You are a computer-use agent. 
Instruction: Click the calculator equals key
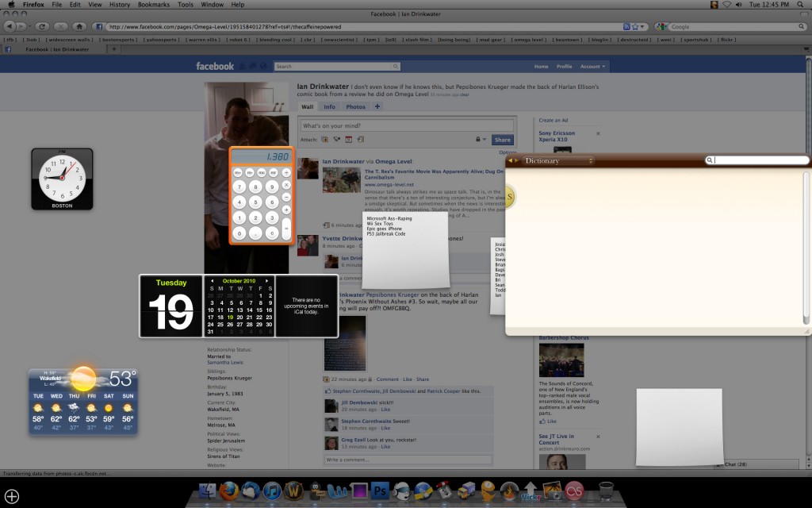[286, 228]
